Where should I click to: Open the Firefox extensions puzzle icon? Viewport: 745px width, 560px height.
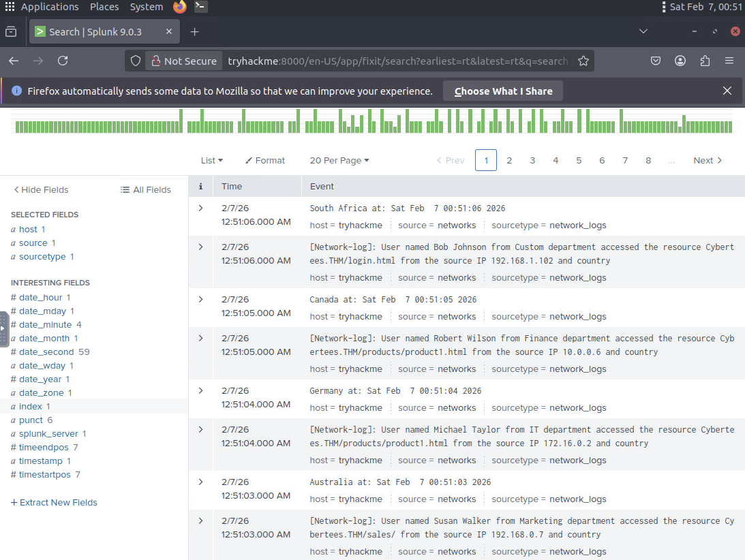(705, 61)
